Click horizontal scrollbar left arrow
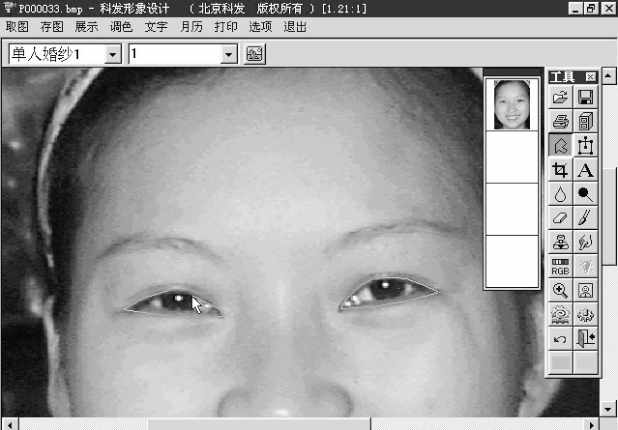Screen dimensions: 618x430 tap(10, 424)
